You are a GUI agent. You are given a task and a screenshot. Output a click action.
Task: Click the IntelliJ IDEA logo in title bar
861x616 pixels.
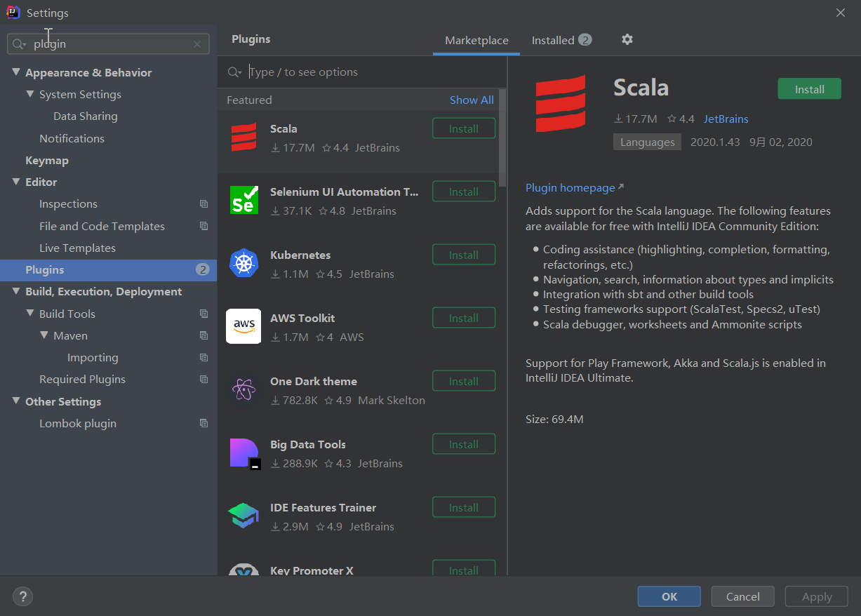click(13, 13)
